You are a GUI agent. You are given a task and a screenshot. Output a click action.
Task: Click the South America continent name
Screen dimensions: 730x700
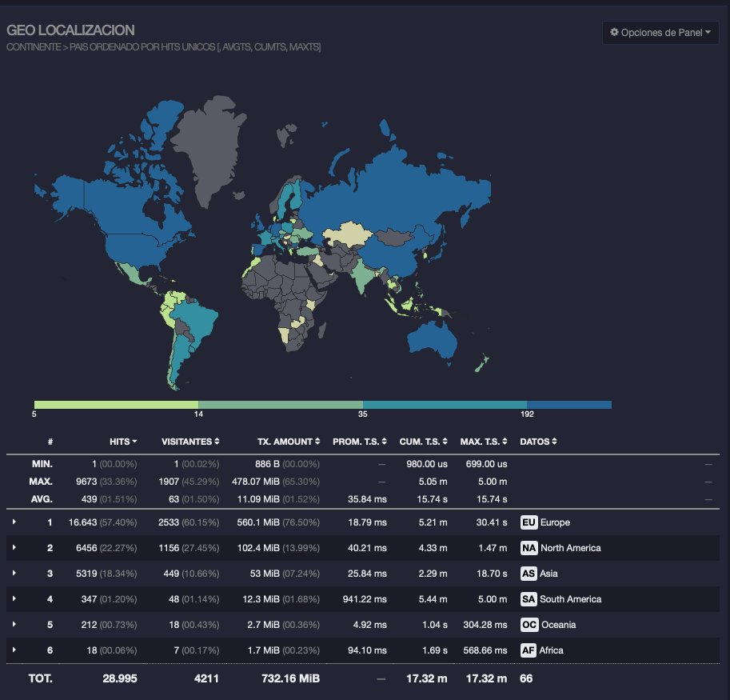pyautogui.click(x=571, y=599)
